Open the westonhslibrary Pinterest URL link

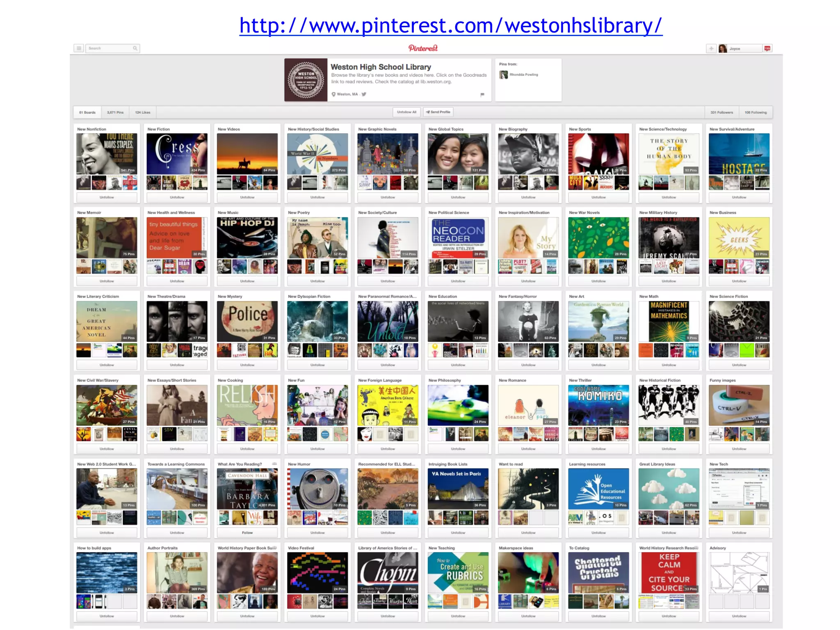tap(450, 25)
